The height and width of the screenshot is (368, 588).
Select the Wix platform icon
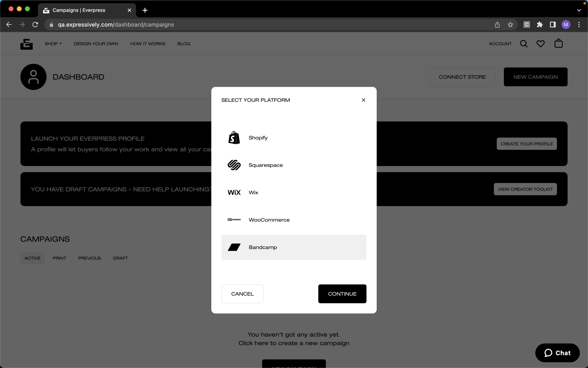[234, 192]
